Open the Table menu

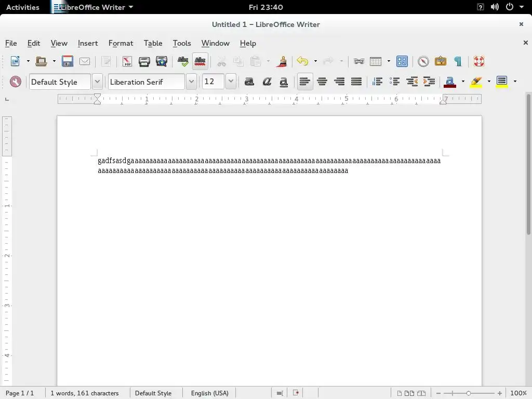[x=153, y=43]
